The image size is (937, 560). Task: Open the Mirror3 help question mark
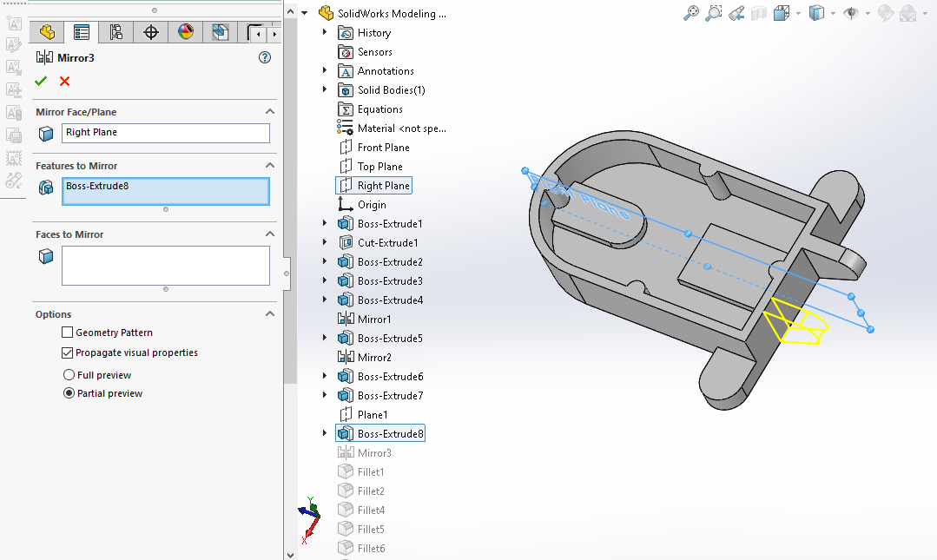(265, 57)
